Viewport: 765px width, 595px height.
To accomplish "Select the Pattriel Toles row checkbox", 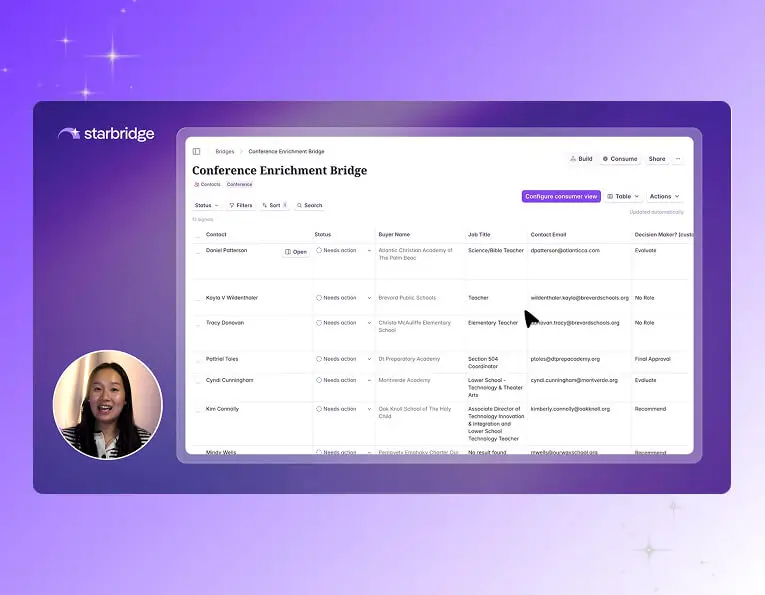I will pyautogui.click(x=198, y=360).
